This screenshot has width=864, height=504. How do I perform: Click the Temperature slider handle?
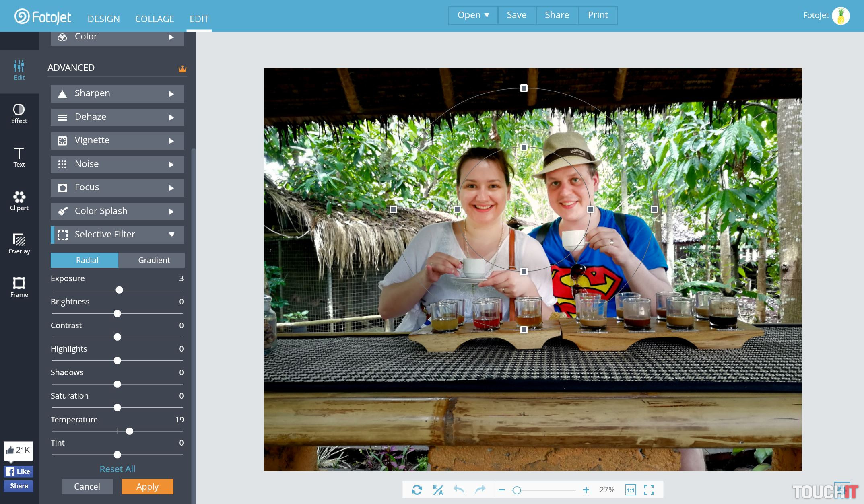point(129,431)
